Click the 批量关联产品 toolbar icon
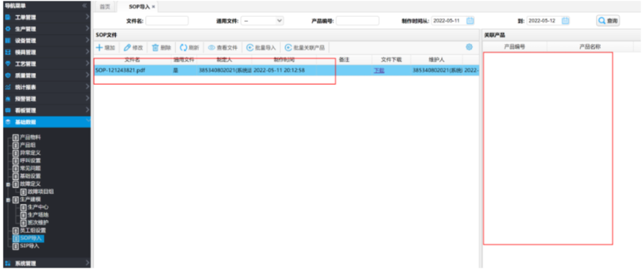Image resolution: width=644 pixels, height=269 pixels. tap(288, 47)
